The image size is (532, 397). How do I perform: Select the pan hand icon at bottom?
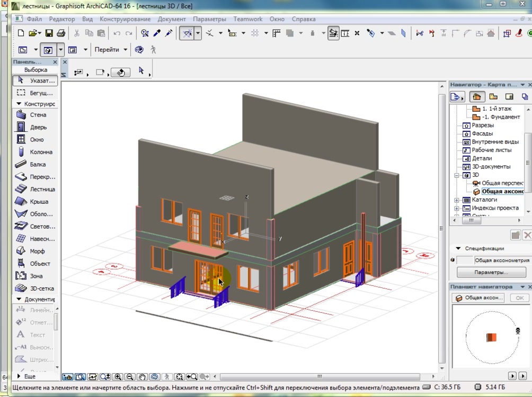click(142, 377)
